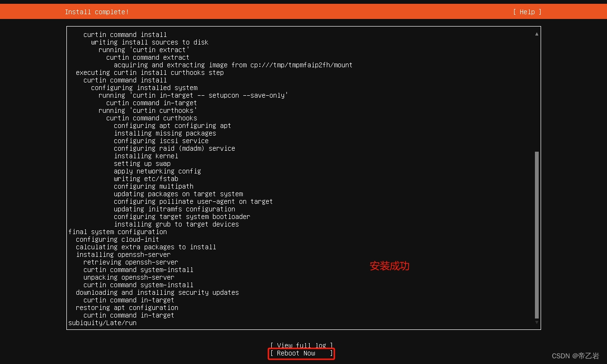
Task: Click the 'apply networking config' line
Action: coord(157,171)
